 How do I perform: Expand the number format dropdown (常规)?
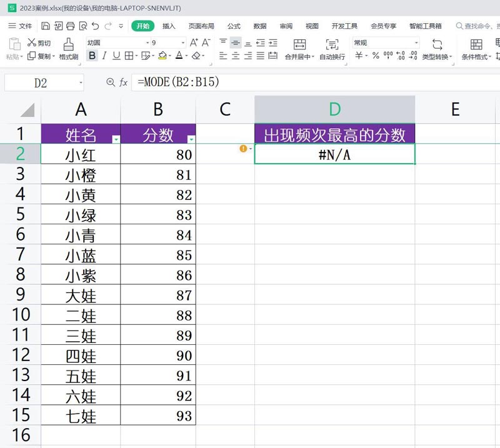[x=416, y=42]
